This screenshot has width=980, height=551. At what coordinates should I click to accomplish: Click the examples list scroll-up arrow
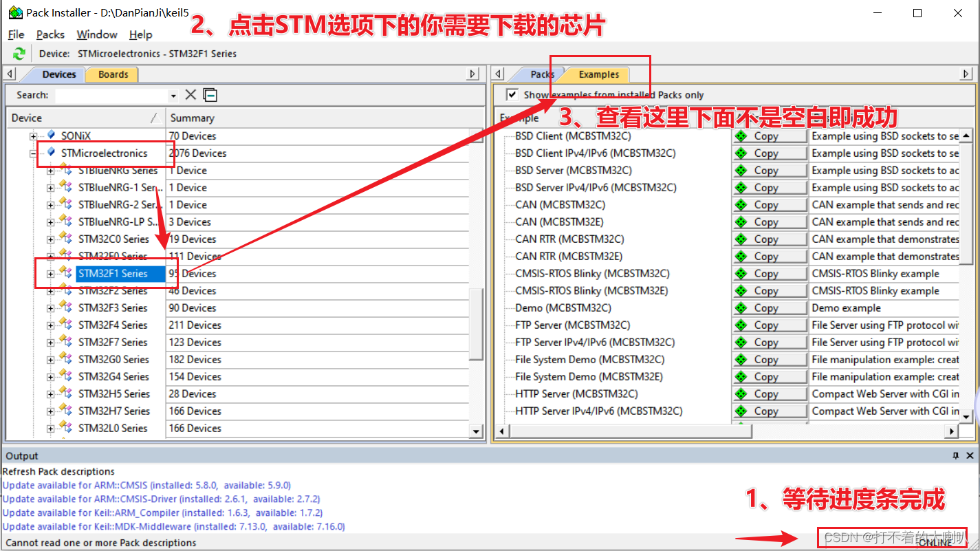tap(966, 136)
